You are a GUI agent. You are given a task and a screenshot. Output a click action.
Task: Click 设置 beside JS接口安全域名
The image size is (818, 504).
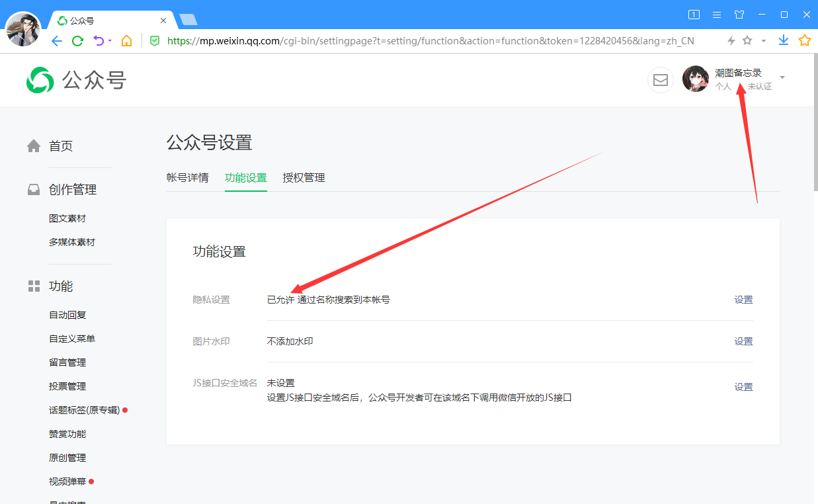[x=743, y=386]
